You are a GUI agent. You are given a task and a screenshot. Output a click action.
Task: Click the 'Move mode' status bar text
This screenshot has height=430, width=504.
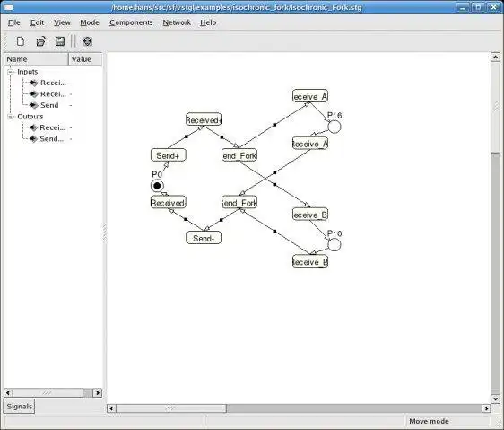429,421
